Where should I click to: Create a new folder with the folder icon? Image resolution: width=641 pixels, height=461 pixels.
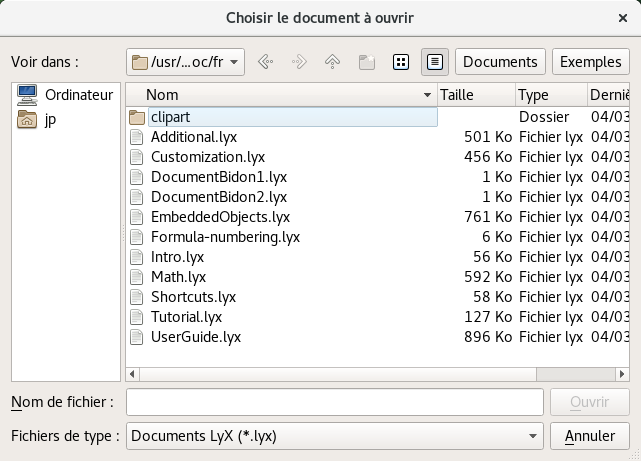pos(367,62)
